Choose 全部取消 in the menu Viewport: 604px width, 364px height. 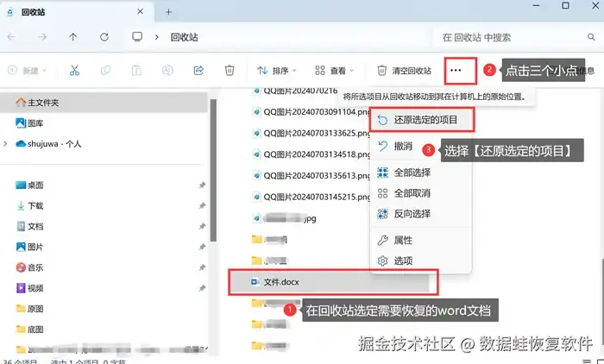point(421,193)
